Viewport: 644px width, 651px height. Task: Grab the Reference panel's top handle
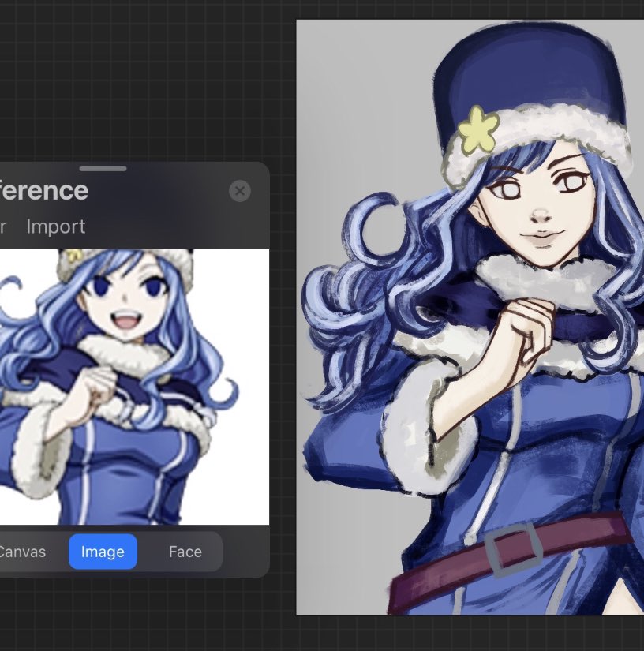pyautogui.click(x=103, y=169)
